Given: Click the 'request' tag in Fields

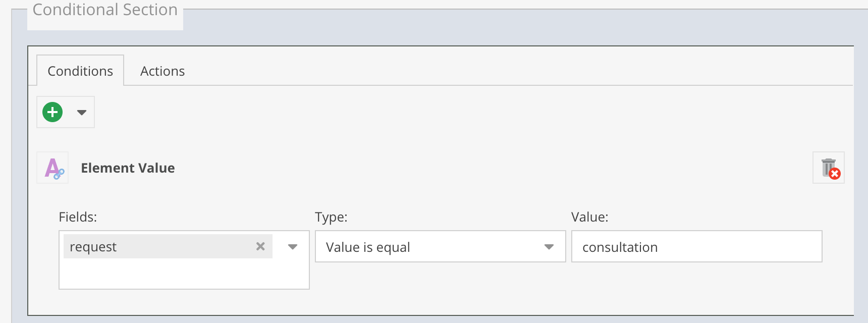Looking at the screenshot, I should [x=93, y=247].
